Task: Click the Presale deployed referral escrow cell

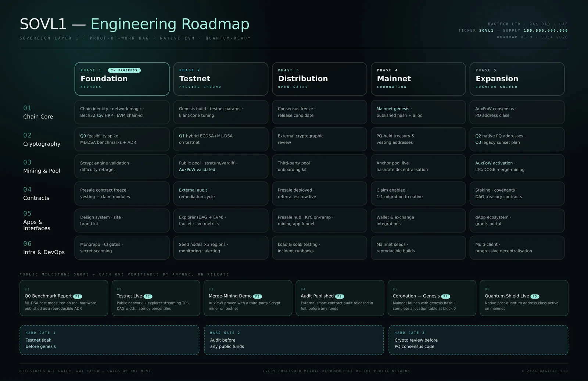Action: (319, 193)
